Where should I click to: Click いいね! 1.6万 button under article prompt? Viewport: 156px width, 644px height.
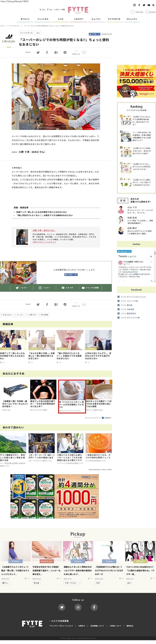point(71,275)
